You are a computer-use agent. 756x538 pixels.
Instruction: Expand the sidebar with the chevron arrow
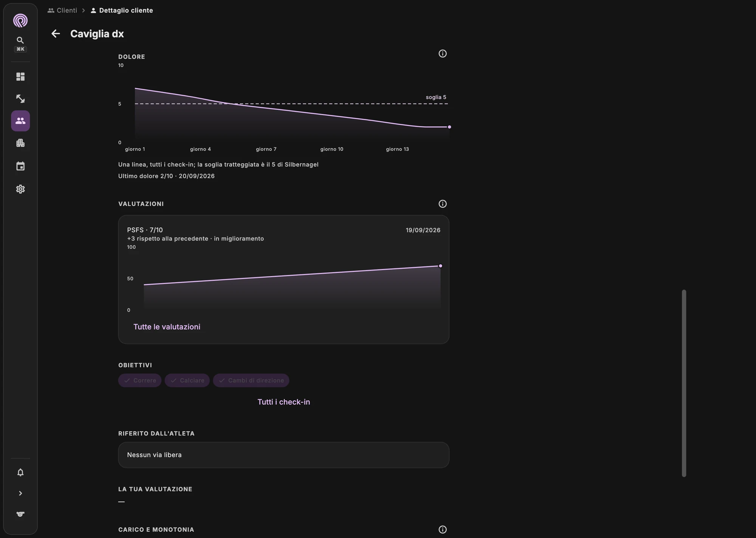20,493
